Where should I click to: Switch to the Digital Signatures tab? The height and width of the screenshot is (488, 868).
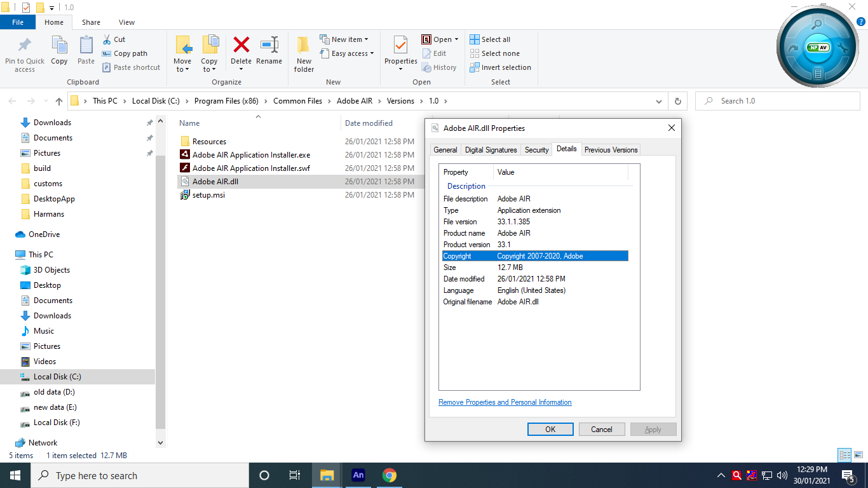(x=491, y=149)
